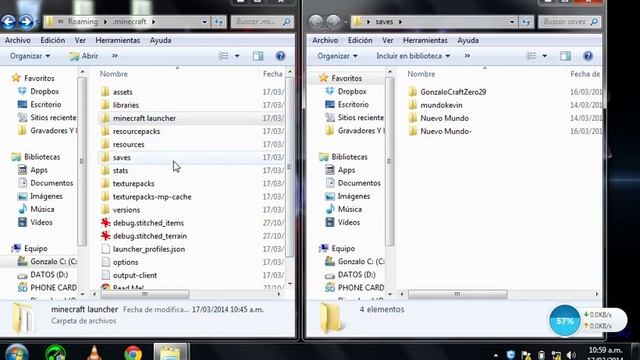The image size is (640, 360).
Task: Open VLC media player from the taskbar
Action: click(94, 353)
